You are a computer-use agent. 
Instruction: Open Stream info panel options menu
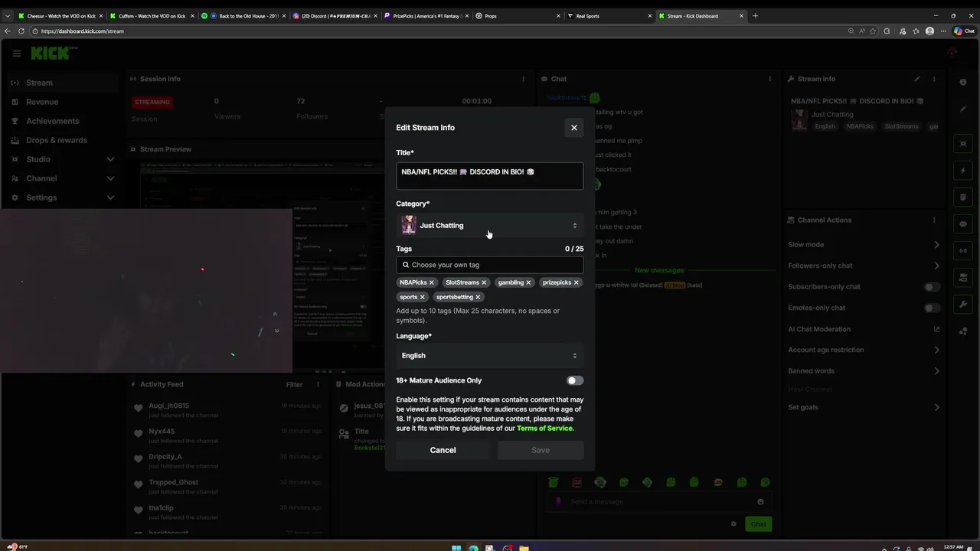[934, 79]
